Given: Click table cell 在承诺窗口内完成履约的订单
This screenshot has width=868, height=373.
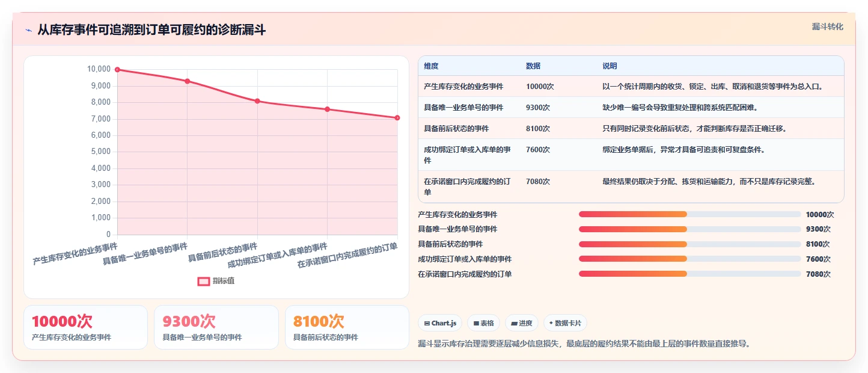Looking at the screenshot, I should click(x=468, y=186).
